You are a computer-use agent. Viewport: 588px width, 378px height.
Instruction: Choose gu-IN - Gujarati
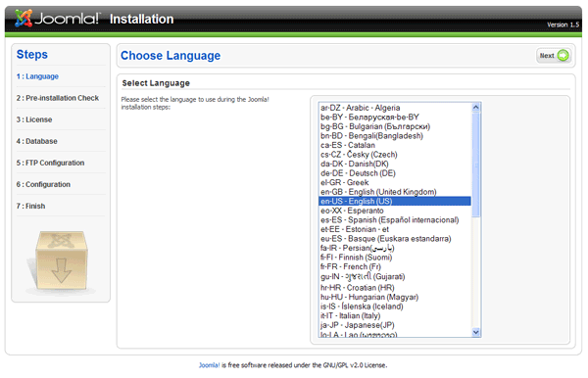point(395,277)
